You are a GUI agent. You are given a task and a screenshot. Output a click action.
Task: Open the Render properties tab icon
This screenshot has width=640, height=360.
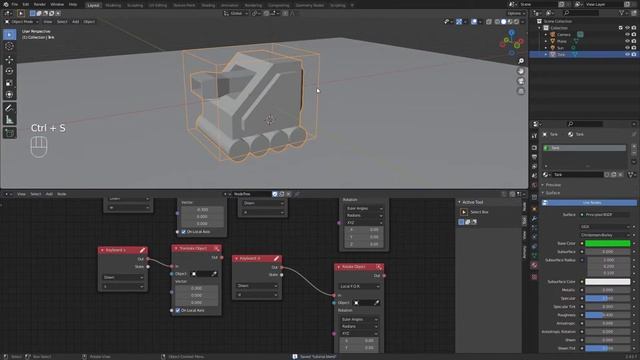[534, 147]
